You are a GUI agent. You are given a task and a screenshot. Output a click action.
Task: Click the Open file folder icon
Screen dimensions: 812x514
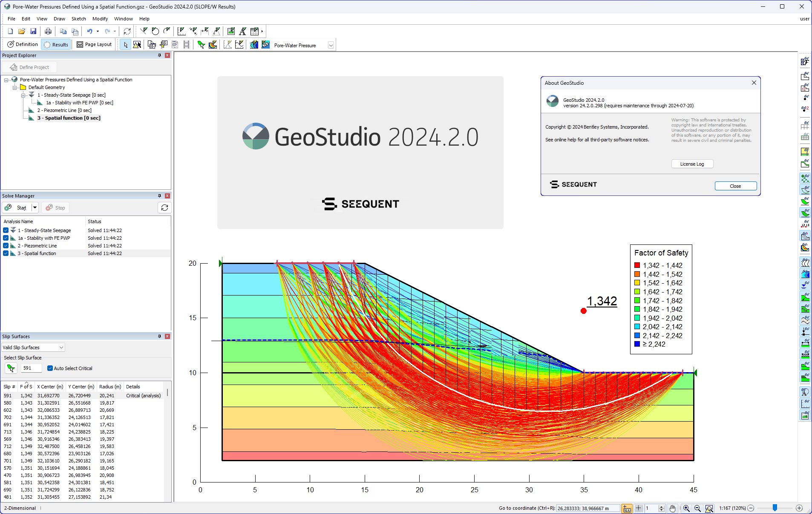(22, 31)
